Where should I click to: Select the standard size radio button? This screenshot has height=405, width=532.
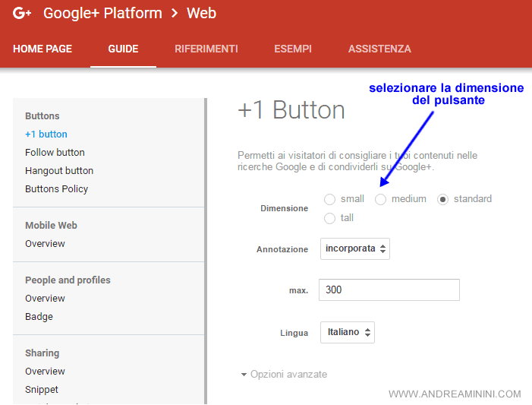442,199
